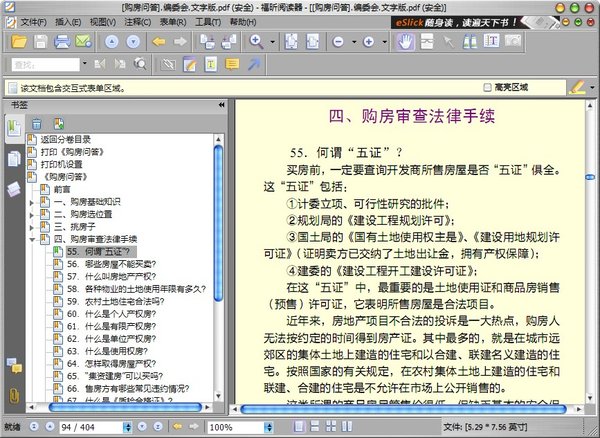
Task: Choose the text selection tool
Action: pos(491,41)
